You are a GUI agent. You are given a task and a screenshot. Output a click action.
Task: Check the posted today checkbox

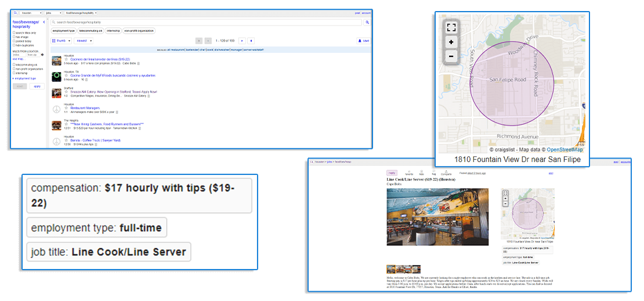[x=14, y=41]
